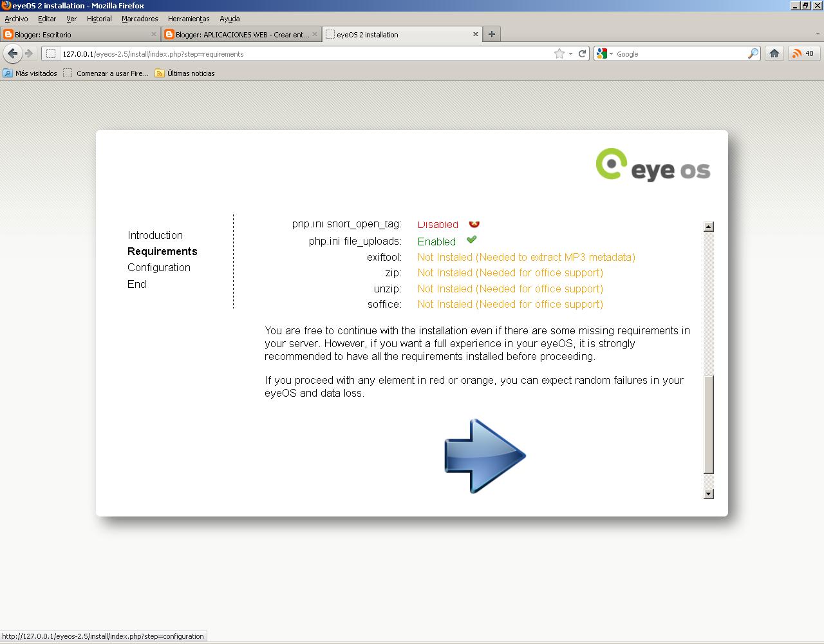The image size is (824, 644).
Task: Click the End step label
Action: [136, 284]
